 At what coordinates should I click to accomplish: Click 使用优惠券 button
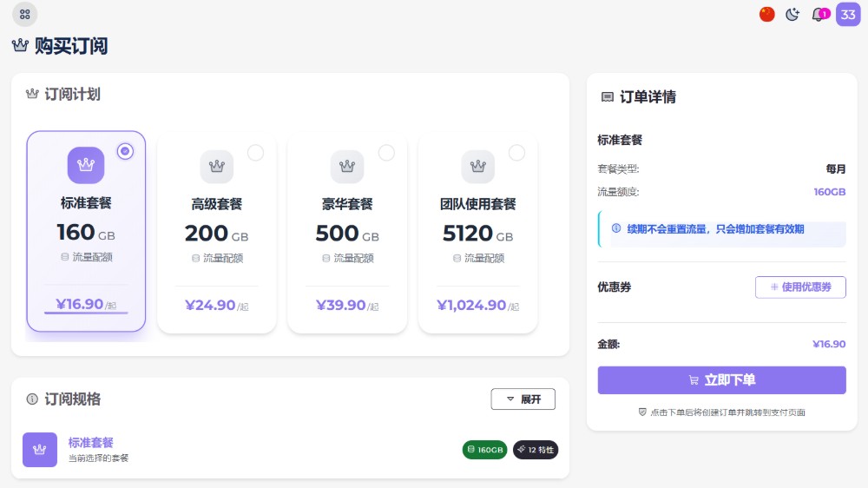click(800, 287)
